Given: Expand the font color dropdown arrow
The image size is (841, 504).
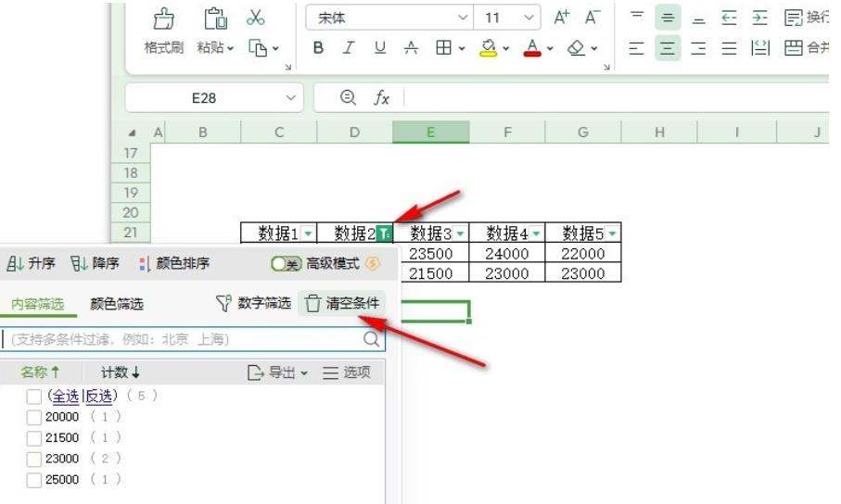Looking at the screenshot, I should coord(550,48).
